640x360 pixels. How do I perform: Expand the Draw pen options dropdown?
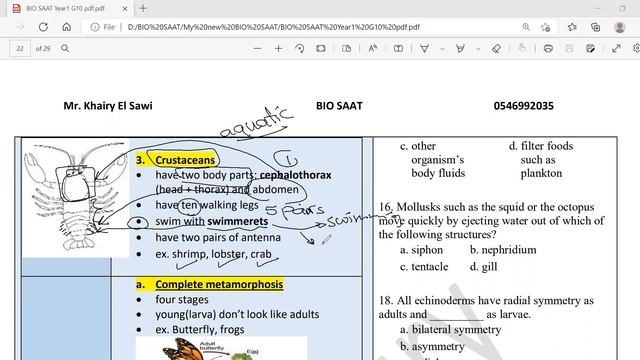442,49
